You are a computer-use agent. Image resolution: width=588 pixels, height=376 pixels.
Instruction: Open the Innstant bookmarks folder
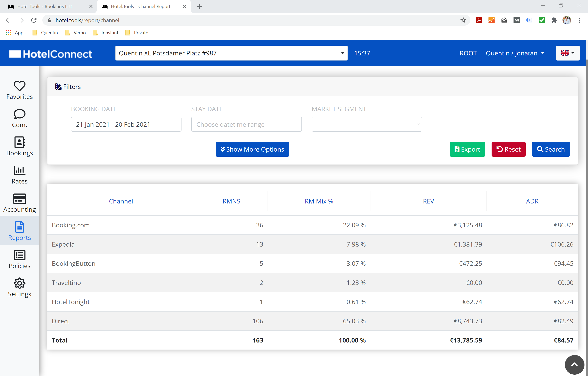pyautogui.click(x=105, y=33)
